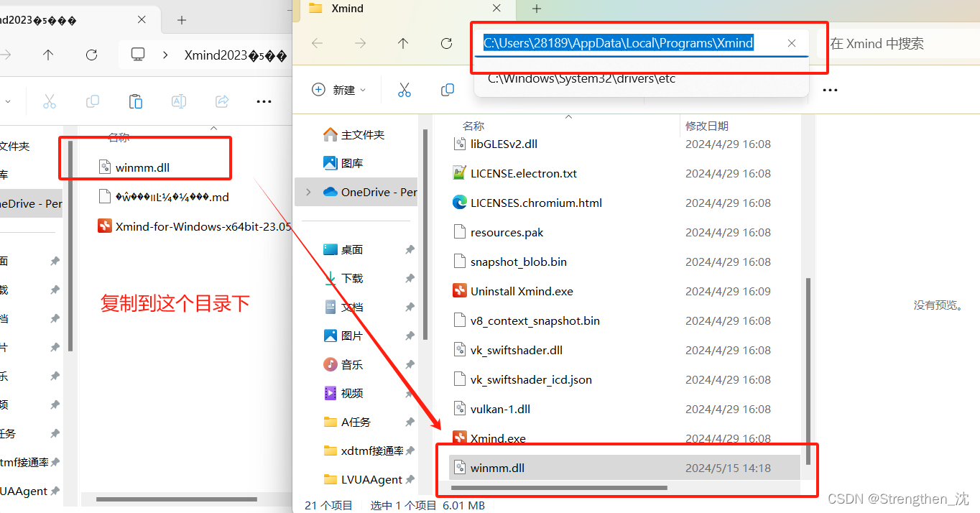Select the Xmind-for-Windows installer file
This screenshot has width=980, height=513.
[194, 226]
